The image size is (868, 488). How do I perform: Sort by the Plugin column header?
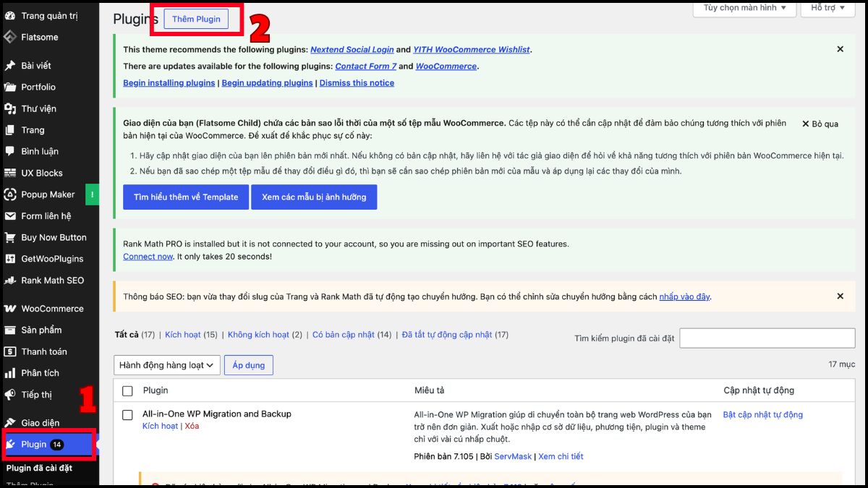[156, 390]
